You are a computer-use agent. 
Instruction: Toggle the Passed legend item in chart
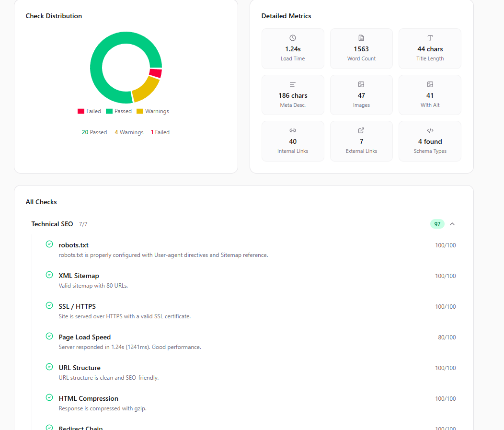119,111
